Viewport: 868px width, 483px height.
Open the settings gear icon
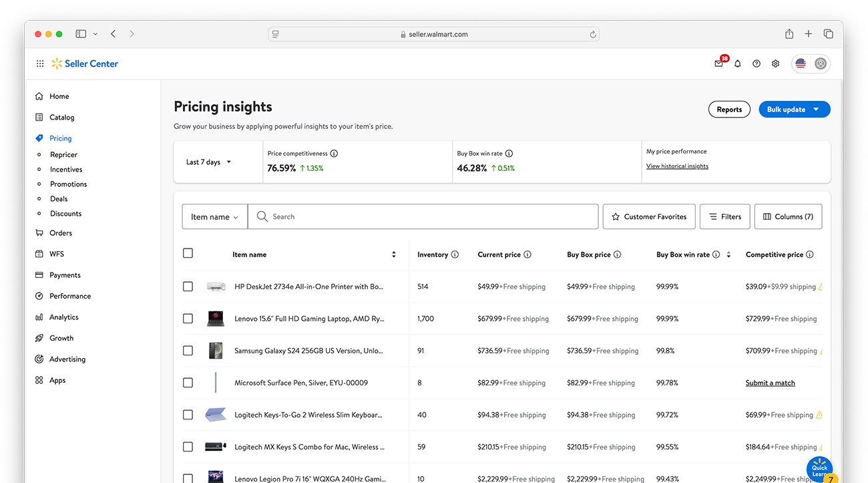coord(775,64)
